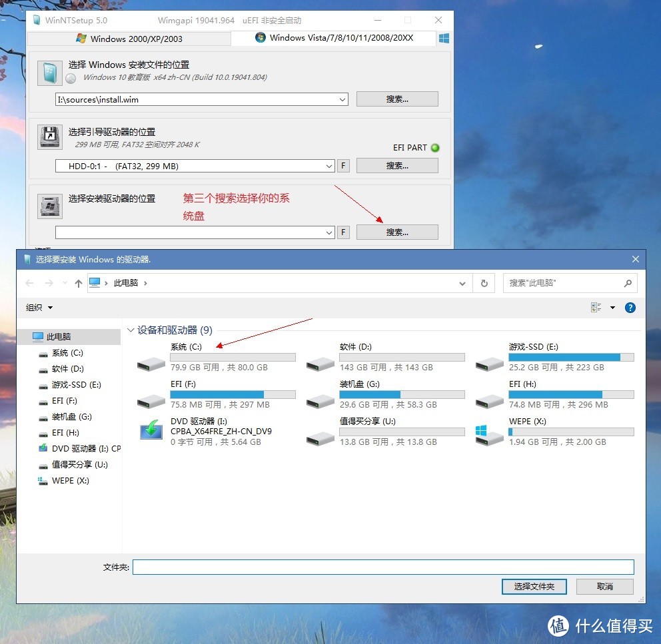Click Search button for installation drive

pos(397,232)
